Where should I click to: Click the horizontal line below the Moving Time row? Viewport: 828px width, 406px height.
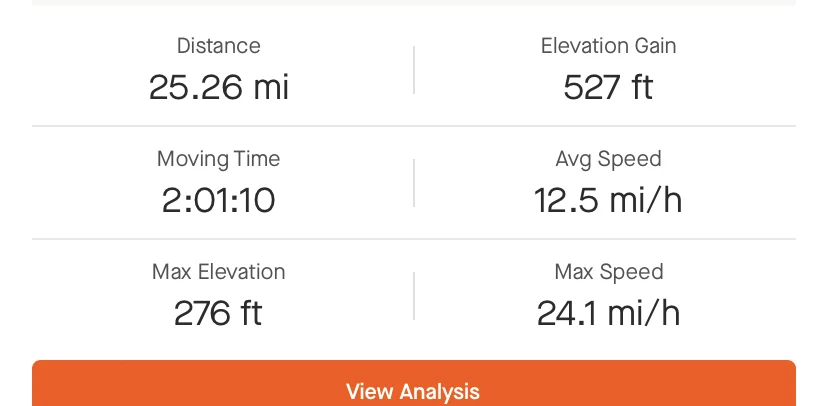pyautogui.click(x=414, y=239)
